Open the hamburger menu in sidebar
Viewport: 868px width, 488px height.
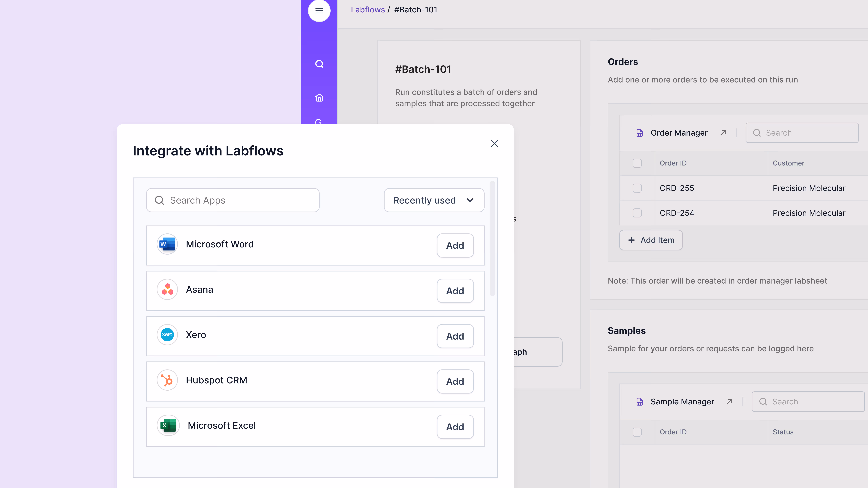pyautogui.click(x=319, y=10)
